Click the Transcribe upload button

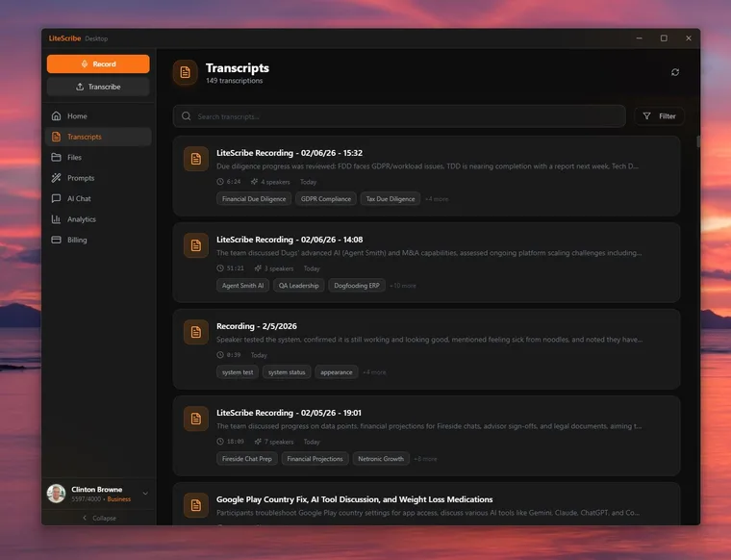point(98,87)
